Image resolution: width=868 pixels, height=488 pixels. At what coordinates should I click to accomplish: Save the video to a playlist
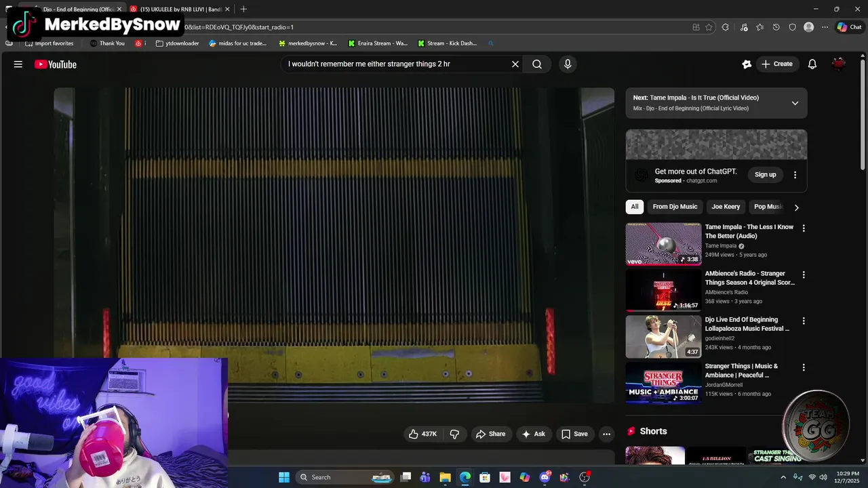point(574,434)
